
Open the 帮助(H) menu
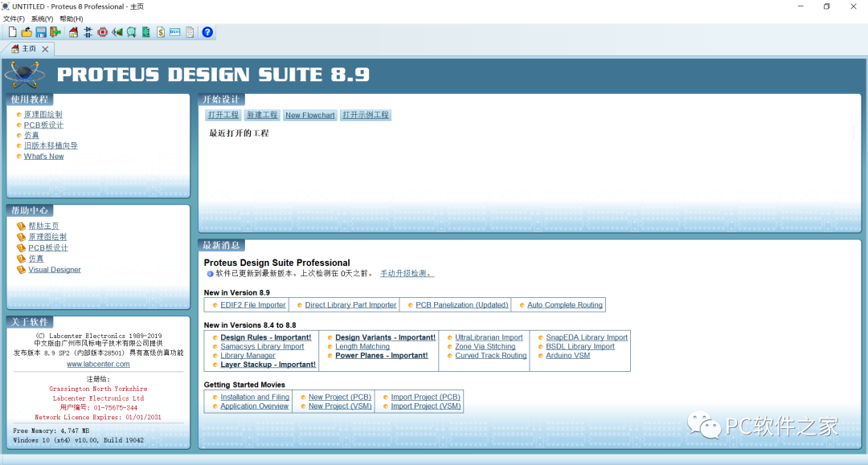click(72, 18)
